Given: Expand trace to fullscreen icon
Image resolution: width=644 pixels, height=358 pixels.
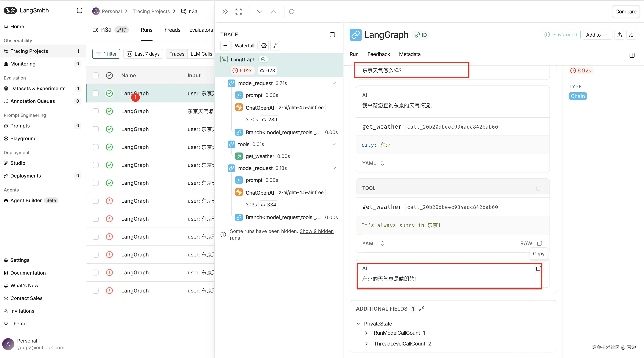Looking at the screenshot, I should point(239,12).
